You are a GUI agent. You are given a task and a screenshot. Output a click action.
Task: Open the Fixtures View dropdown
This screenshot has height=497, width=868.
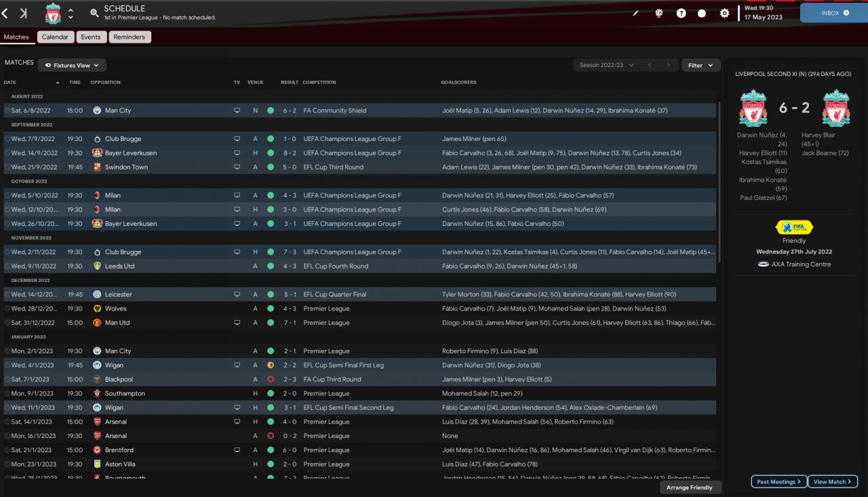point(72,65)
